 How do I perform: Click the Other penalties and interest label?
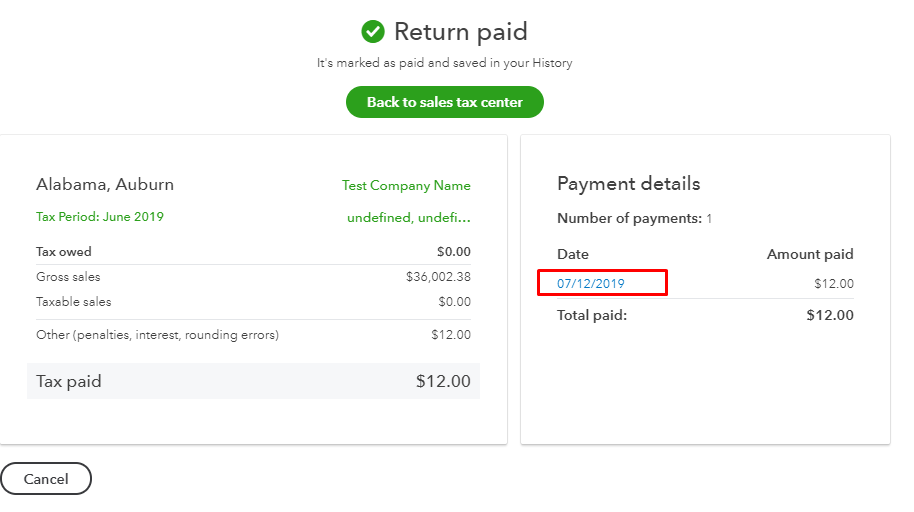(x=157, y=335)
